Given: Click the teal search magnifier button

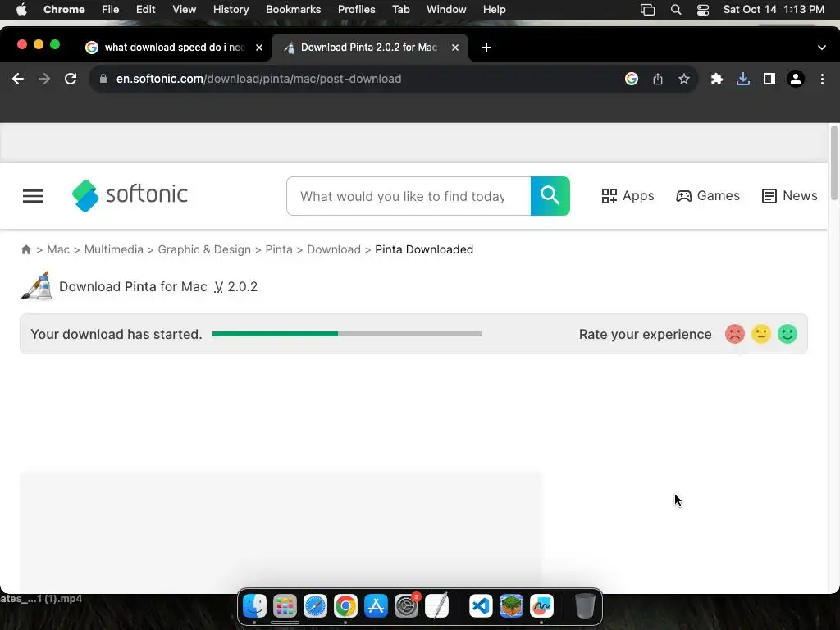Looking at the screenshot, I should 550,196.
